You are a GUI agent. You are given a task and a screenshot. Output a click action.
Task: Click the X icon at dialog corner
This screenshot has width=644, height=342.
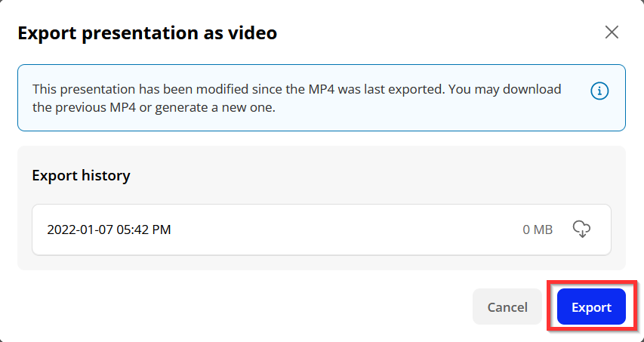pos(612,32)
